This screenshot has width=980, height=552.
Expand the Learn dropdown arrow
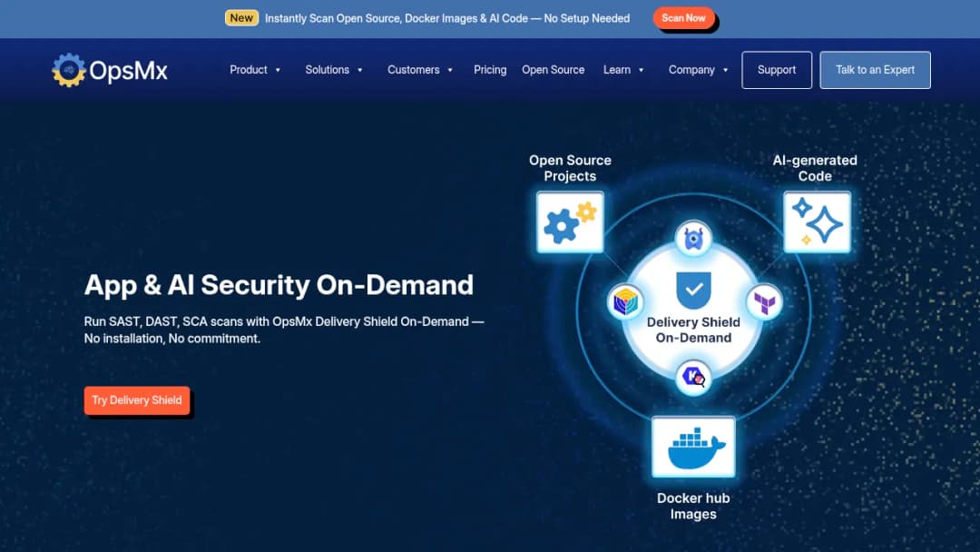641,70
